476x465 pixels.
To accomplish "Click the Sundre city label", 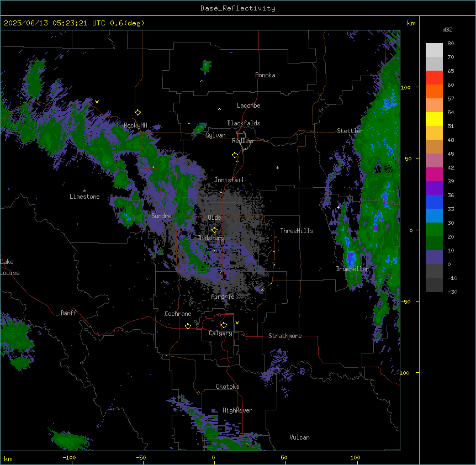I will [x=161, y=216].
